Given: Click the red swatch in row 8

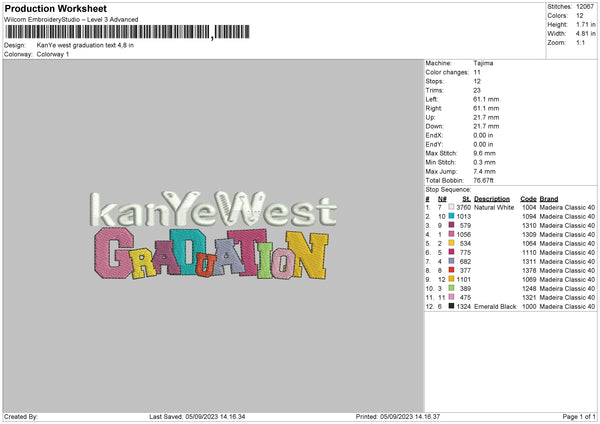Looking at the screenshot, I should (x=451, y=270).
